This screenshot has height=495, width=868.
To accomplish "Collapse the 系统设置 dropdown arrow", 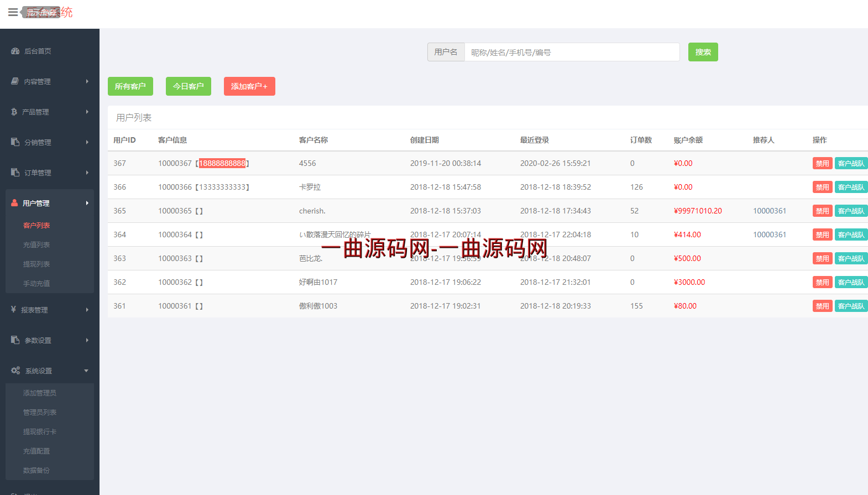I will point(86,371).
